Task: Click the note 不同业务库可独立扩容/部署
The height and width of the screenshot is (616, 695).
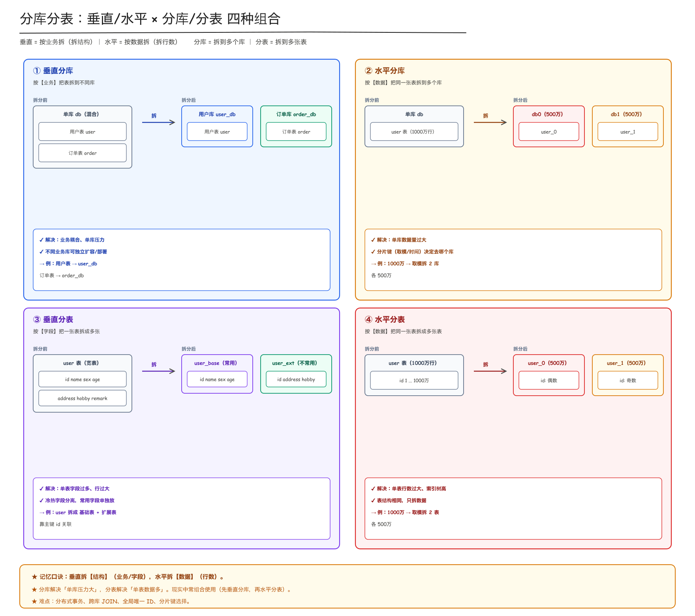Action: pos(73,252)
